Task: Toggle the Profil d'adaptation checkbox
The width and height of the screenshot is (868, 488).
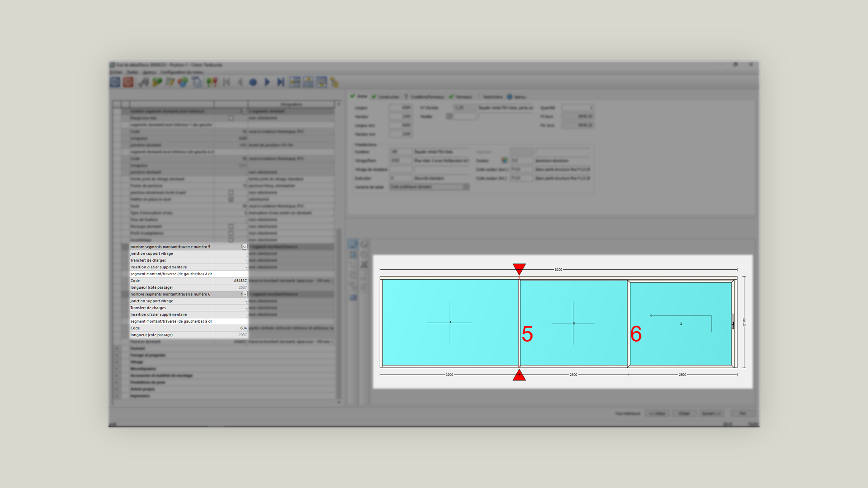Action: pyautogui.click(x=231, y=233)
